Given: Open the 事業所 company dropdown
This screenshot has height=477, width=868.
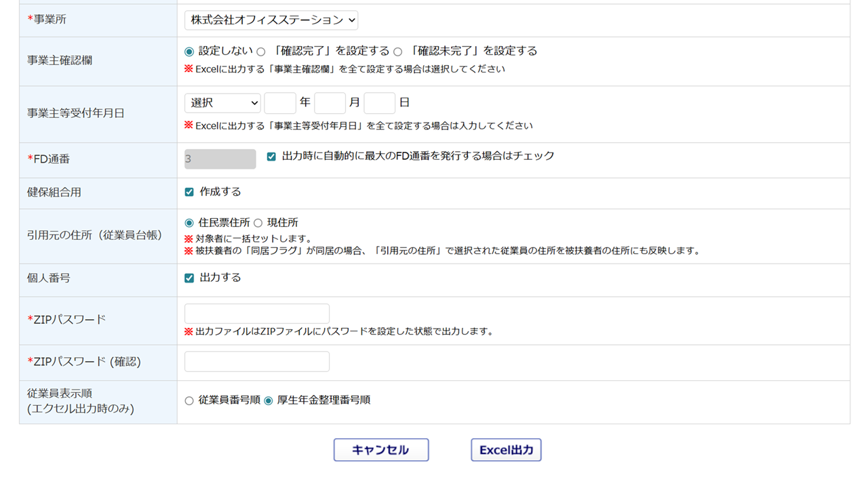Looking at the screenshot, I should pyautogui.click(x=271, y=20).
